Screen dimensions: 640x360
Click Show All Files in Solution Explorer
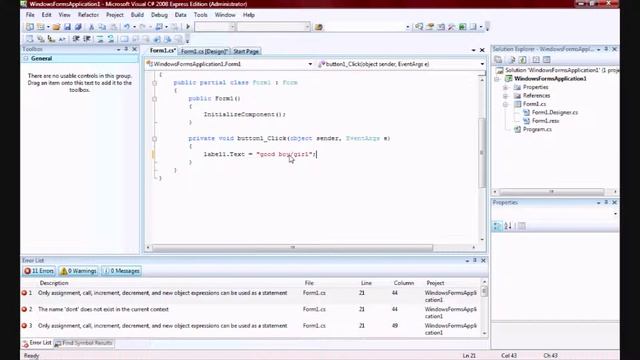tap(511, 60)
